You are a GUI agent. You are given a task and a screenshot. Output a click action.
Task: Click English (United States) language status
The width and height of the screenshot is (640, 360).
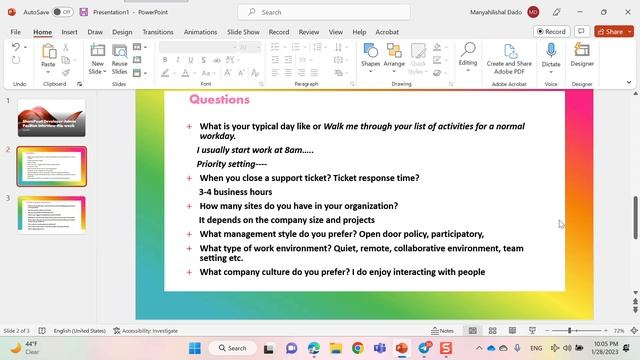80,331
